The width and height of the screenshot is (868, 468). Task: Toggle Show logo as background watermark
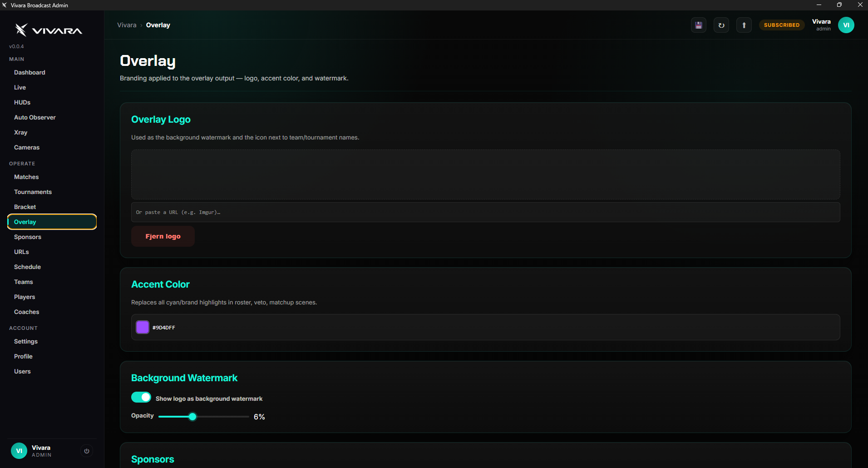141,397
